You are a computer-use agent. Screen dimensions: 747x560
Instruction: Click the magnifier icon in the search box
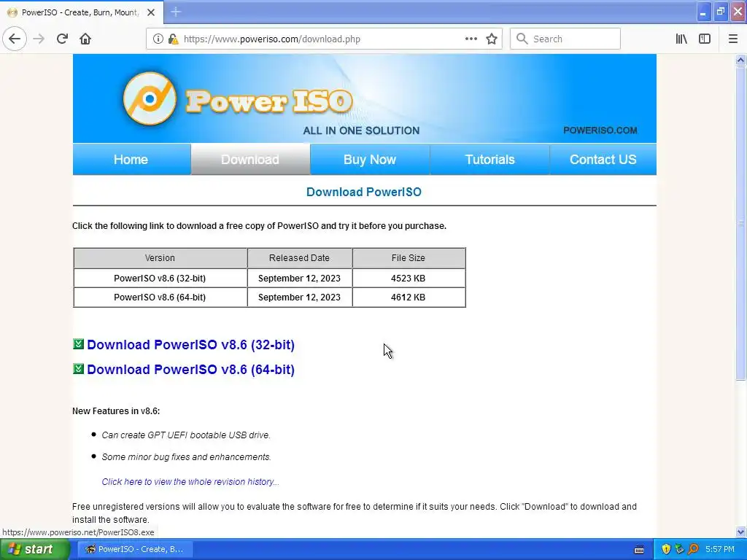pyautogui.click(x=522, y=39)
